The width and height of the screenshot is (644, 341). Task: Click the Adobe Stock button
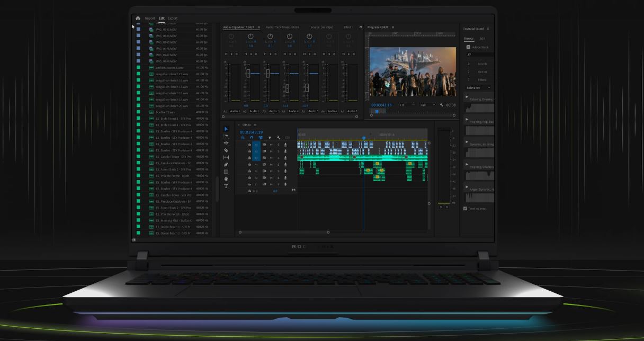477,47
